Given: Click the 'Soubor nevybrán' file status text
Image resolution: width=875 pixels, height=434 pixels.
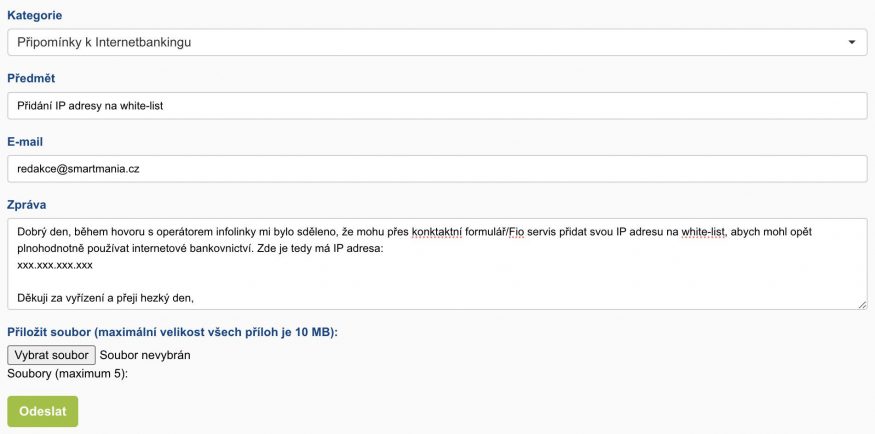Looking at the screenshot, I should point(145,354).
